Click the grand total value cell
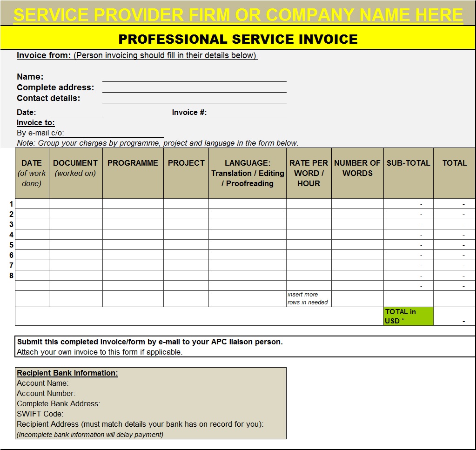The width and height of the screenshot is (476, 450). pyautogui.click(x=455, y=316)
